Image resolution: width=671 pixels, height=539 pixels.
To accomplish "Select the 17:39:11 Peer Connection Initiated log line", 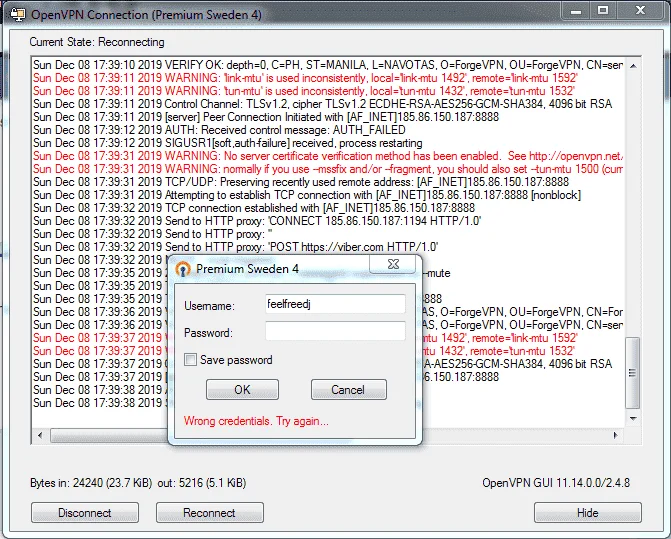I will pos(266,117).
